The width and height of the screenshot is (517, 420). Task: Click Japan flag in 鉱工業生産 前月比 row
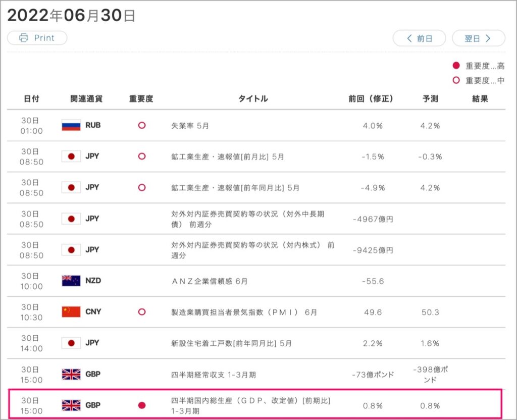click(x=71, y=156)
